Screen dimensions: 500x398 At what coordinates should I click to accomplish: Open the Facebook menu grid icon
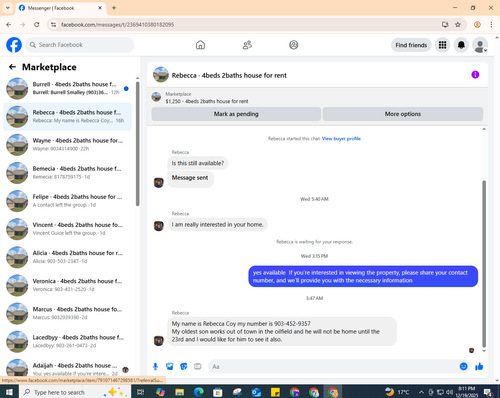[442, 45]
